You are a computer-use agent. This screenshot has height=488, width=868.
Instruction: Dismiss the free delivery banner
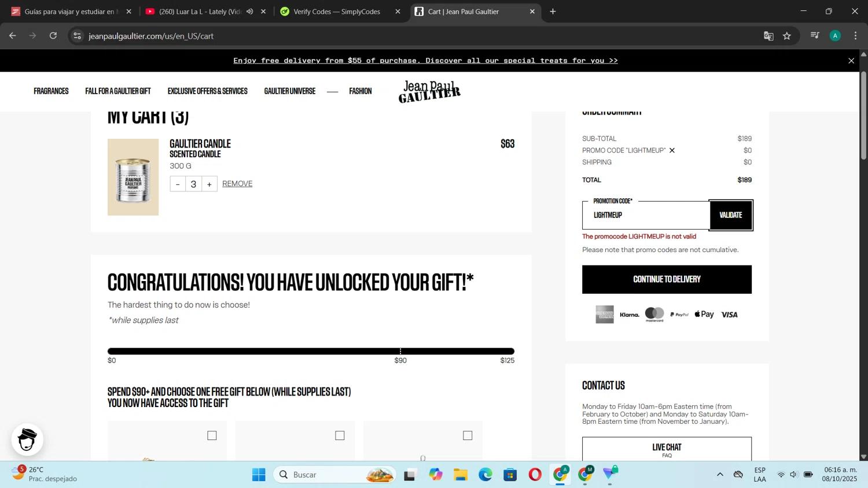pyautogui.click(x=851, y=61)
